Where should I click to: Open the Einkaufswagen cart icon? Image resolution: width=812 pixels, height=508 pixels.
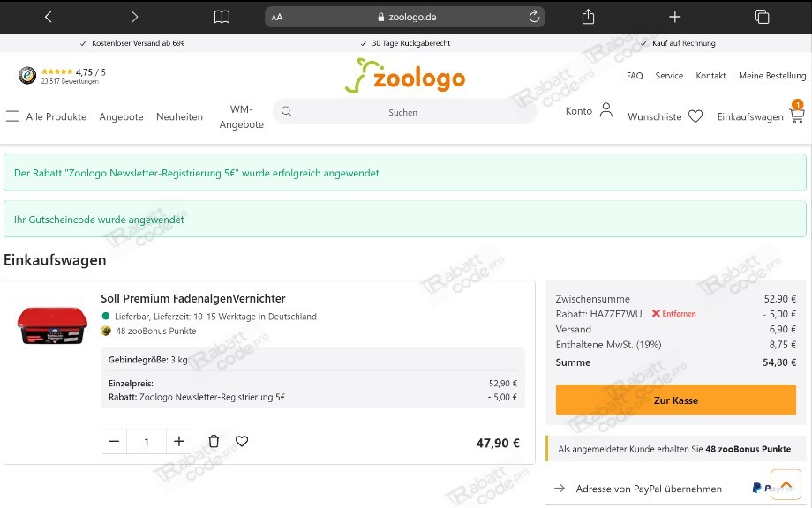point(797,115)
